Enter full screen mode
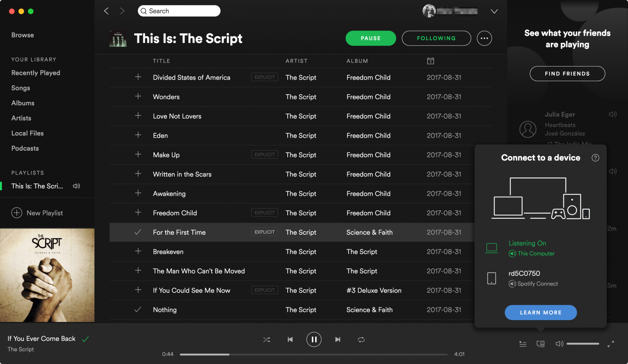 point(611,344)
